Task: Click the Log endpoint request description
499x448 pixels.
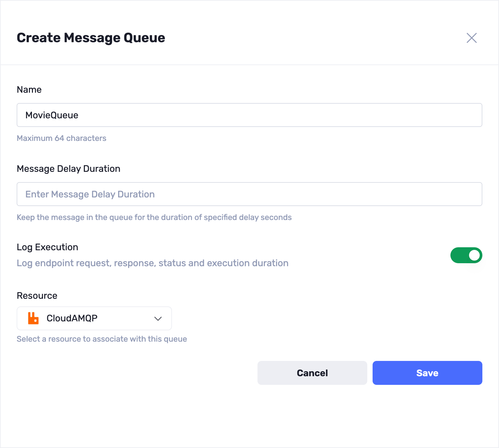Action: point(152,263)
